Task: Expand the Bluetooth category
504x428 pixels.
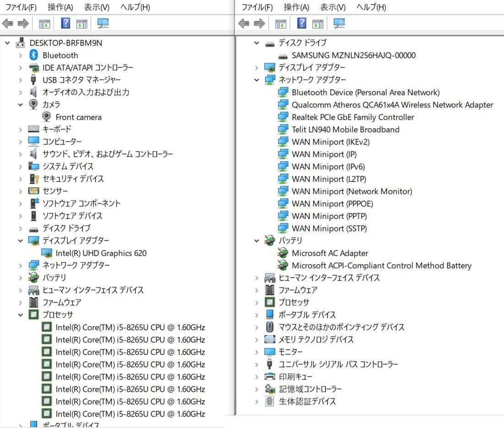Action: [x=20, y=55]
